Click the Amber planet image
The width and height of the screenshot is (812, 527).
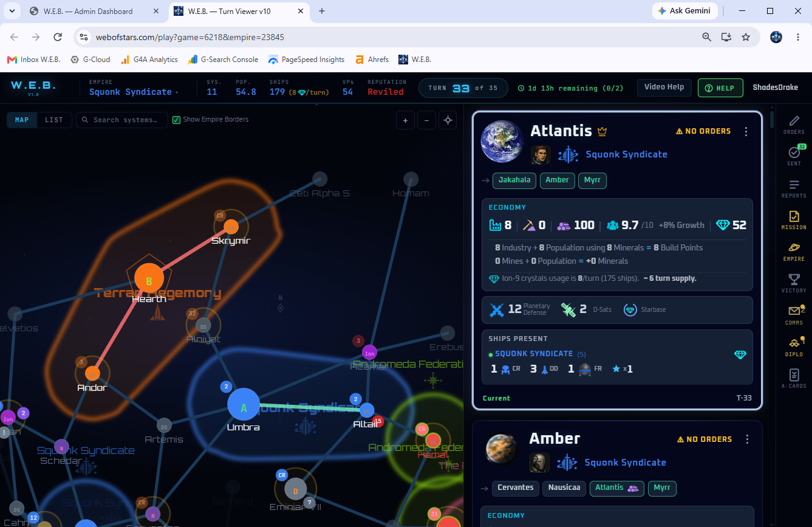tap(502, 450)
